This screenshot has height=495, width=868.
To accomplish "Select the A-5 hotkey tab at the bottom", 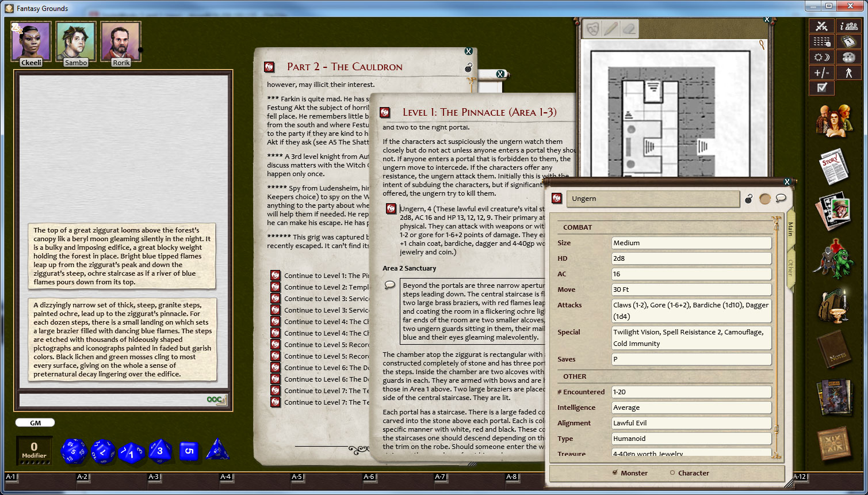I will (x=299, y=477).
